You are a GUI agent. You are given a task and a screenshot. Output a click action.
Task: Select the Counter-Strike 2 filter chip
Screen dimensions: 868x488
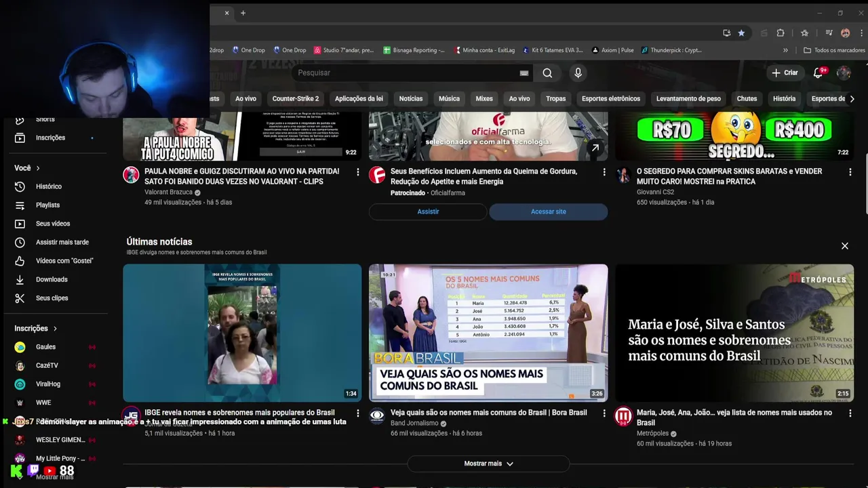296,99
